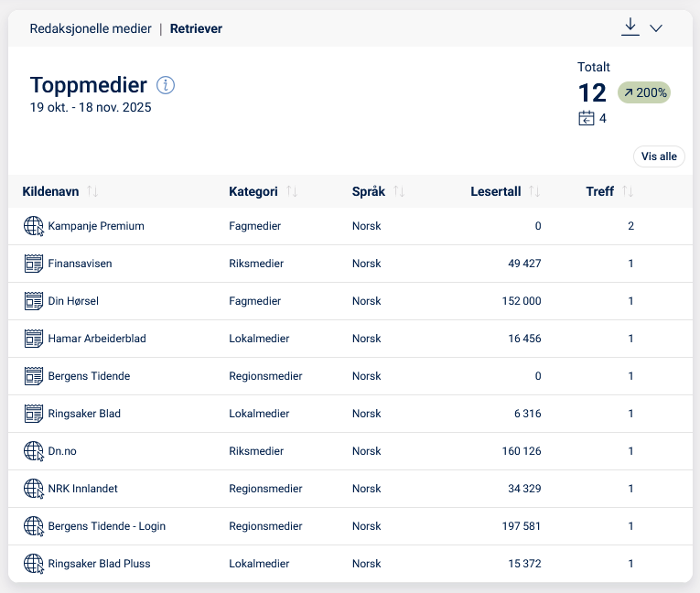The width and height of the screenshot is (700, 593).
Task: Expand the chevron menu beside download
Action: pyautogui.click(x=656, y=28)
